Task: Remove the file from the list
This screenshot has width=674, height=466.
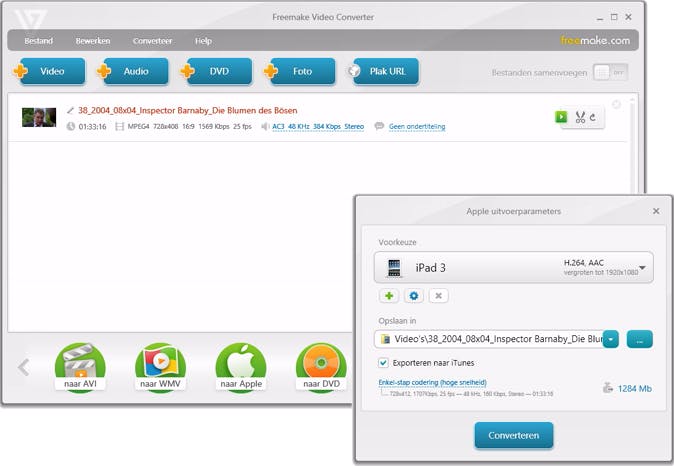Action: 616,104
